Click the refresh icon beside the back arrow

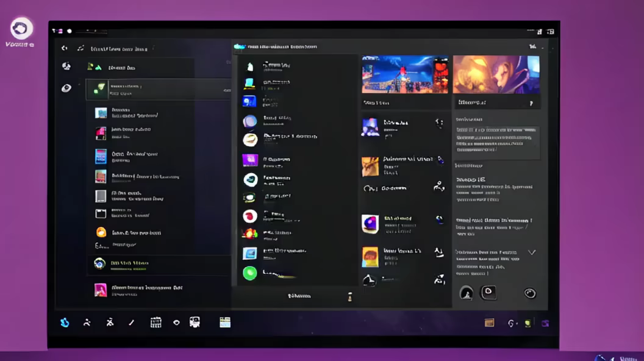(80, 48)
